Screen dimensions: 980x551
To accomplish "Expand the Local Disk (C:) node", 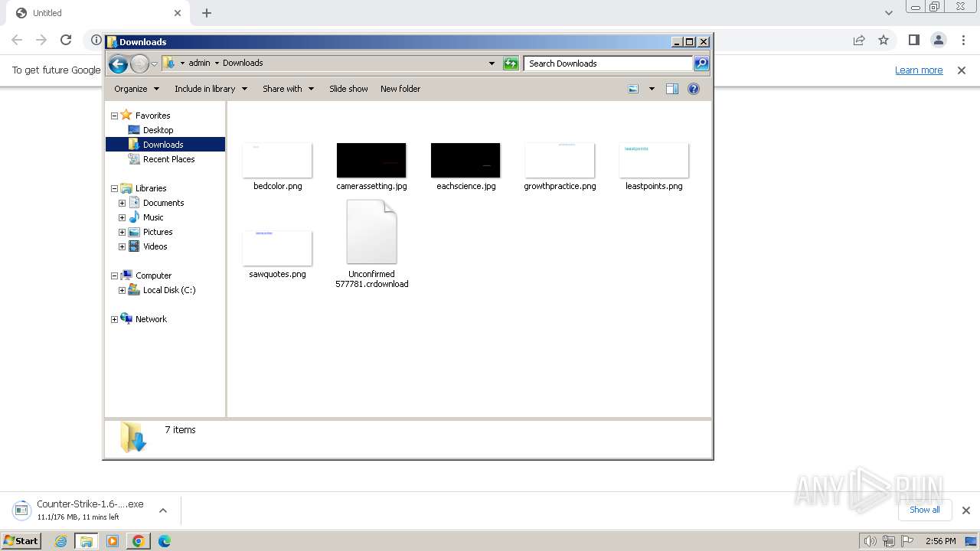I will pos(122,291).
